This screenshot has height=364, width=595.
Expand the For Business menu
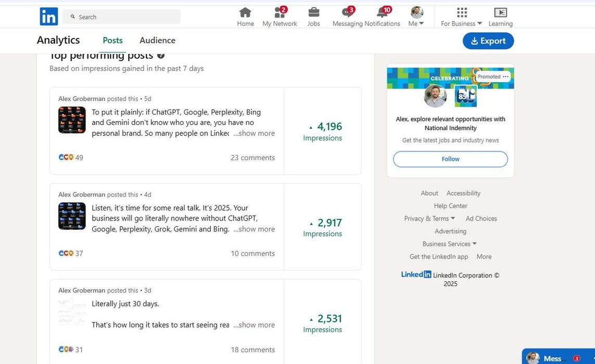(x=461, y=17)
